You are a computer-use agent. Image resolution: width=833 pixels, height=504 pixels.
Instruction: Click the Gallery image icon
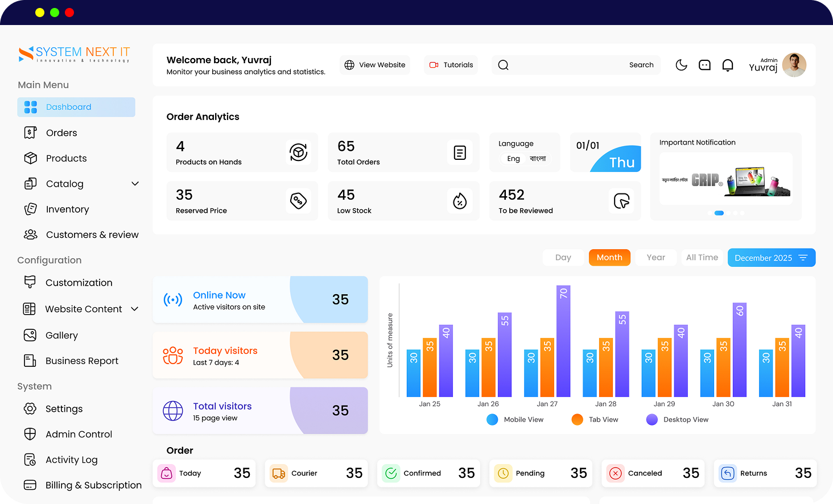tap(30, 335)
